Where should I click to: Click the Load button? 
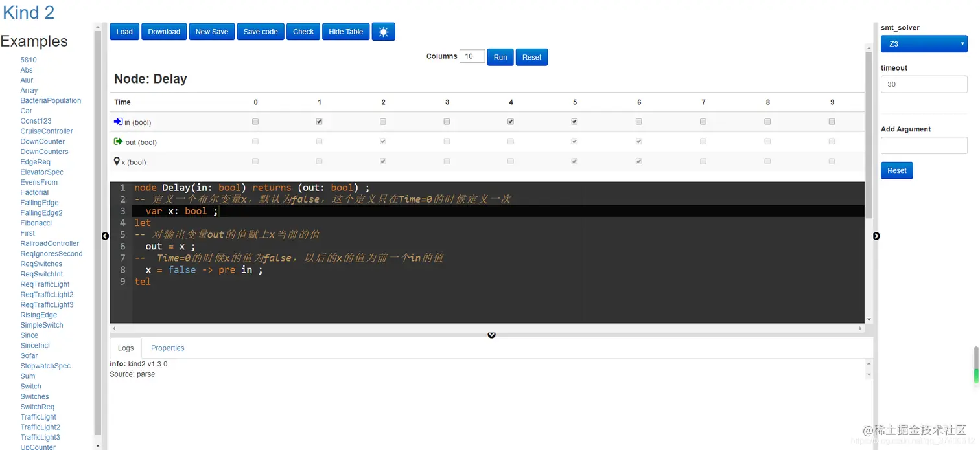[124, 32]
